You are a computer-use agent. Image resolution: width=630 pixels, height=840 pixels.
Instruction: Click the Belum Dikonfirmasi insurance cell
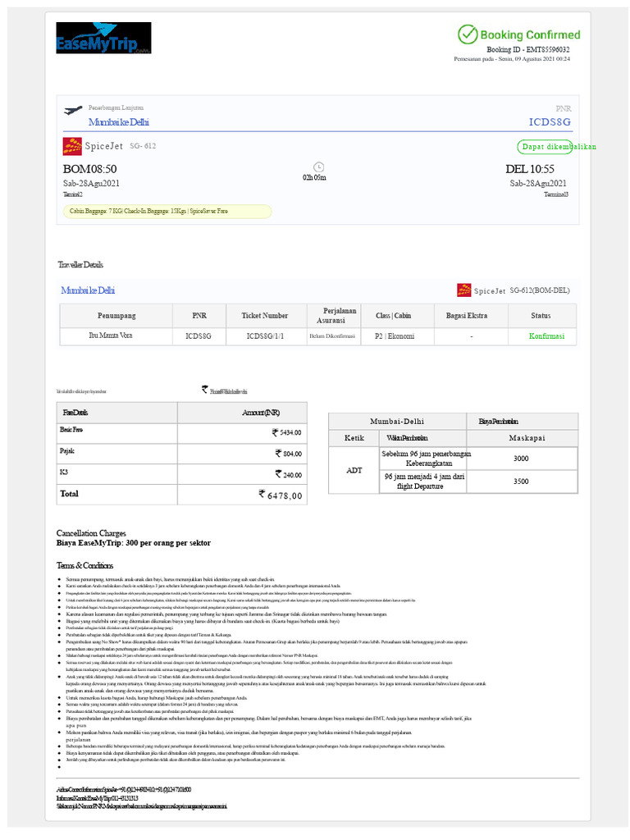[x=332, y=336]
